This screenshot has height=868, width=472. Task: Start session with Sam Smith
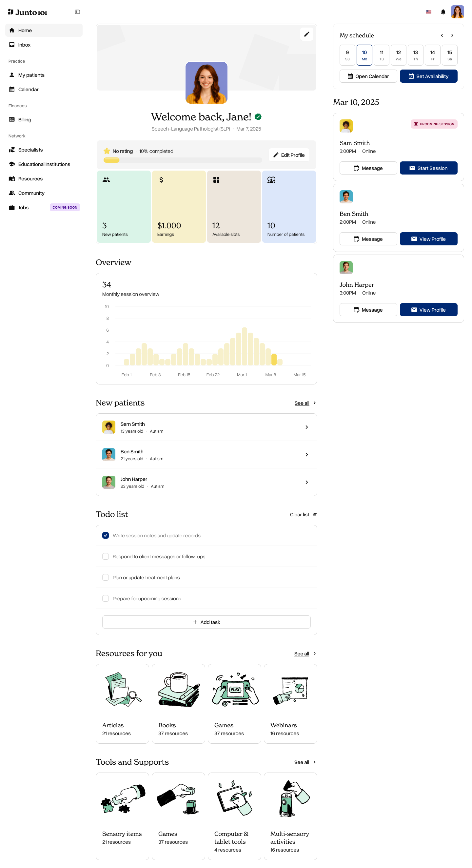[x=428, y=168]
